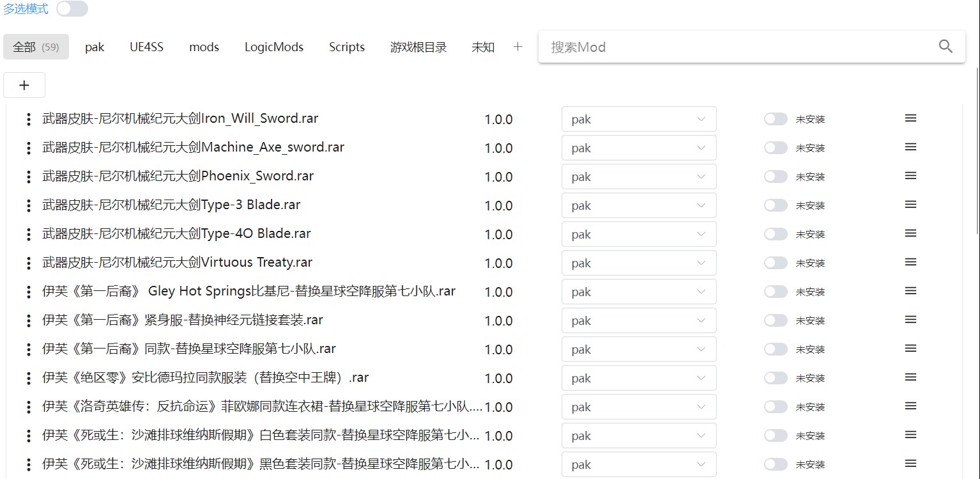
Task: Click the search magnifier icon
Action: click(946, 47)
